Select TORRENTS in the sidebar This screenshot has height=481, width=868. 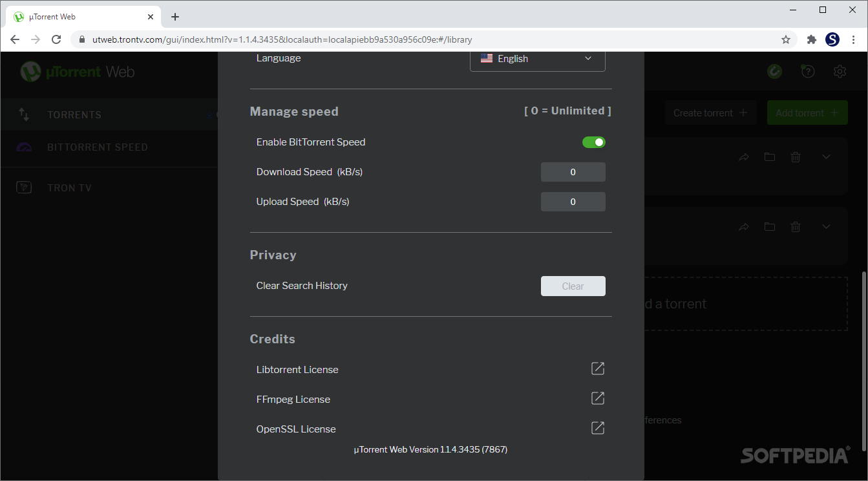[74, 115]
